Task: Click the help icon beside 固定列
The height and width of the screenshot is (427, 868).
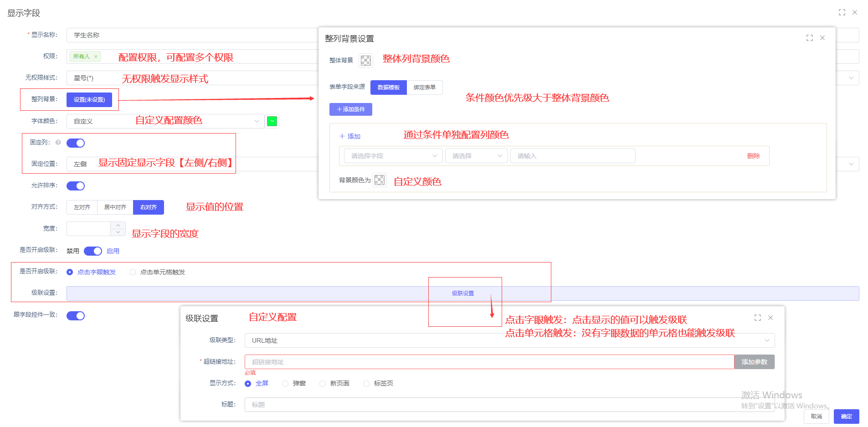Action: click(58, 142)
